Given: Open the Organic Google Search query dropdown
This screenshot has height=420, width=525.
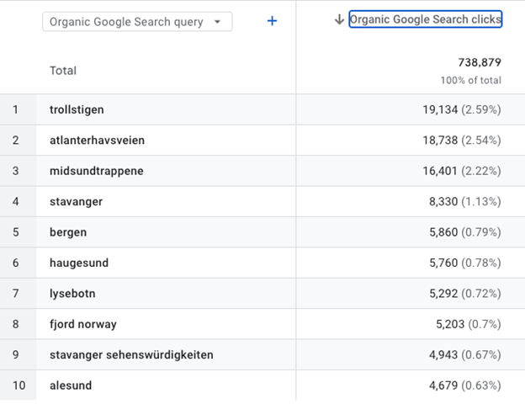Looking at the screenshot, I should [x=137, y=22].
